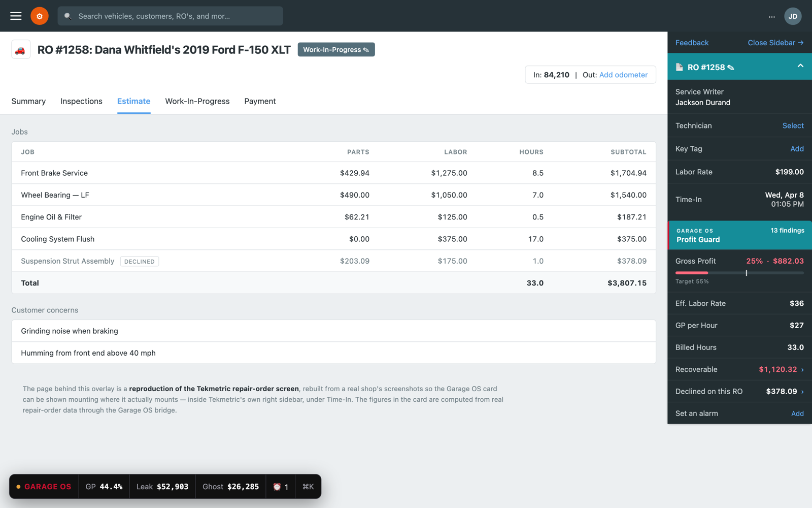The height and width of the screenshot is (508, 812).
Task: Click the RO #1258 page title
Action: pyautogui.click(x=164, y=50)
